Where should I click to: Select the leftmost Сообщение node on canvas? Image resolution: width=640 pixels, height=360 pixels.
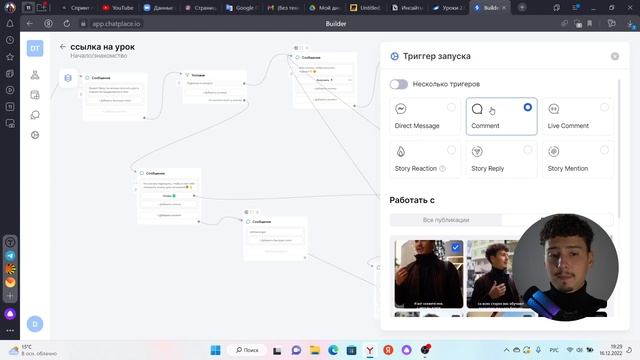point(115,96)
